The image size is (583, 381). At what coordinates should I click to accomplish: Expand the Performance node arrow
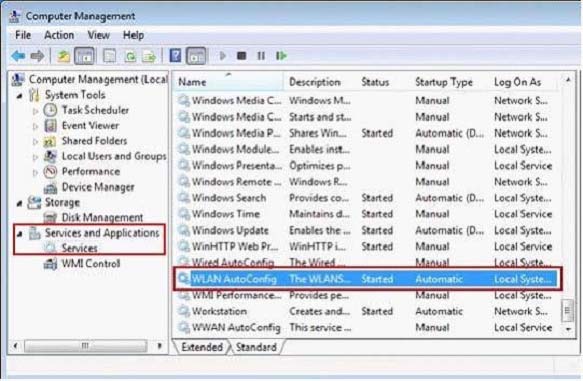[35, 172]
